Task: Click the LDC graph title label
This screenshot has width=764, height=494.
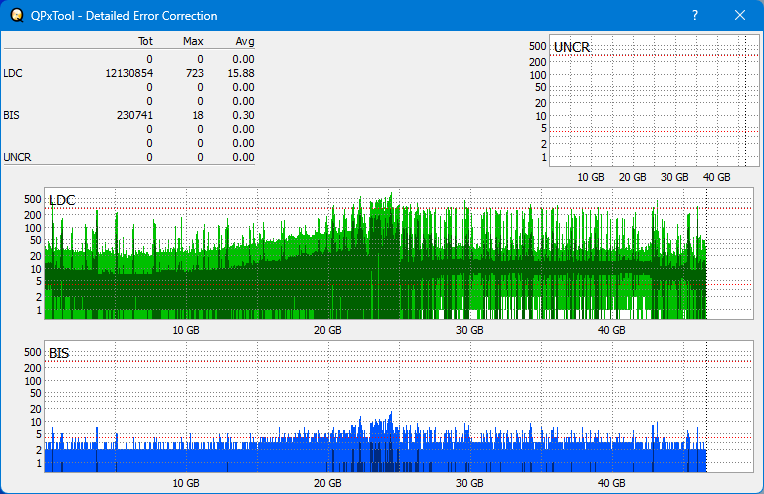Action: [x=62, y=200]
